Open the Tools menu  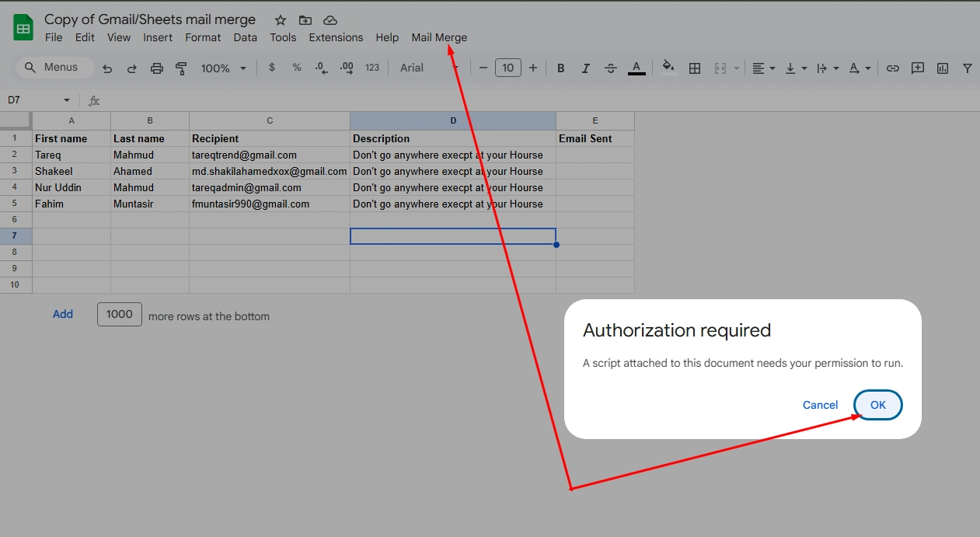click(x=283, y=37)
